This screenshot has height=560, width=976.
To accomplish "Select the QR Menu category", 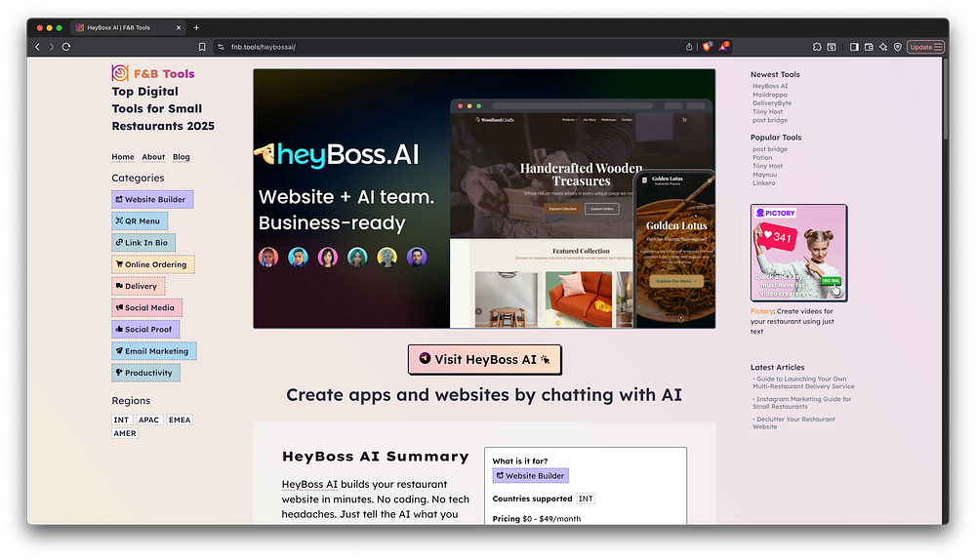I will point(140,220).
